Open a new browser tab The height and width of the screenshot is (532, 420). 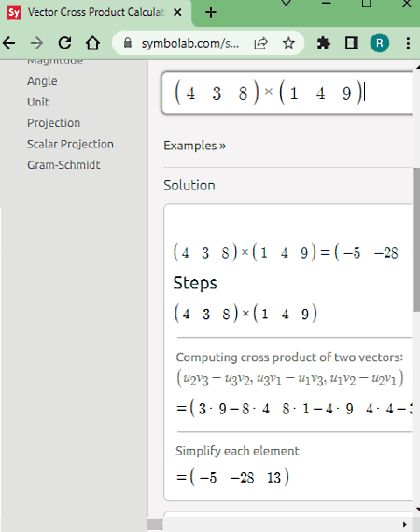211,12
